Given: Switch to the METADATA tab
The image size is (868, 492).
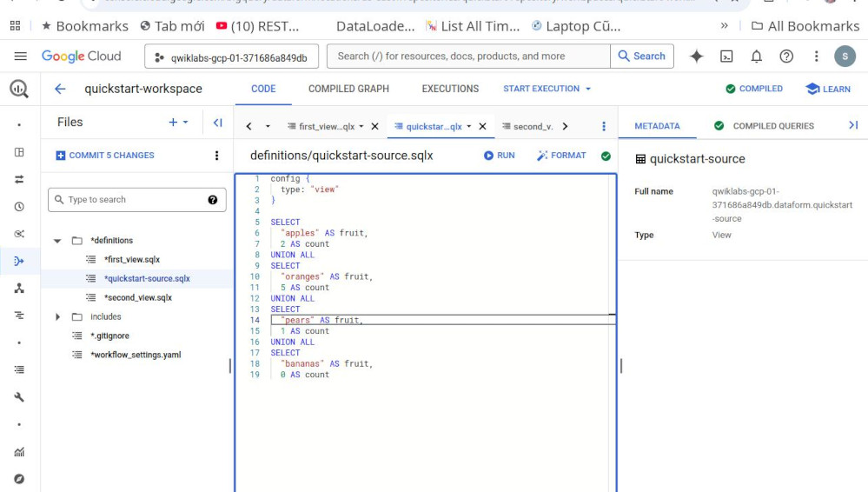Looking at the screenshot, I should point(657,126).
